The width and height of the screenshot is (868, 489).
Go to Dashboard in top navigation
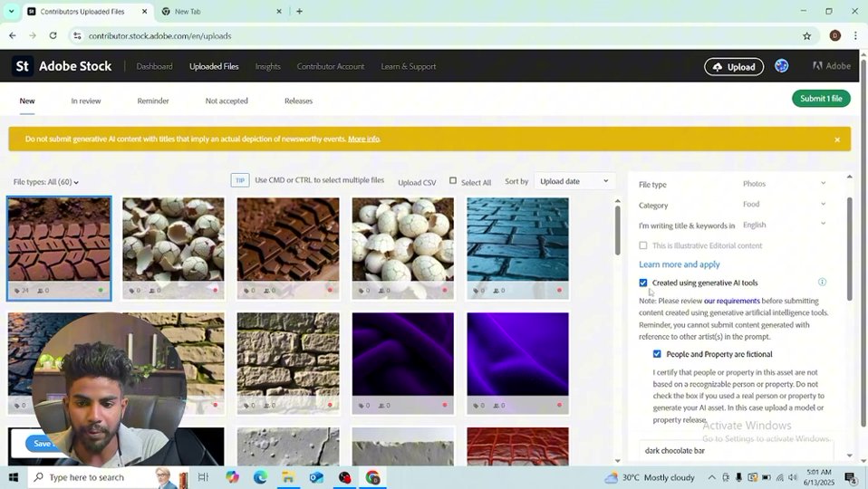[154, 66]
